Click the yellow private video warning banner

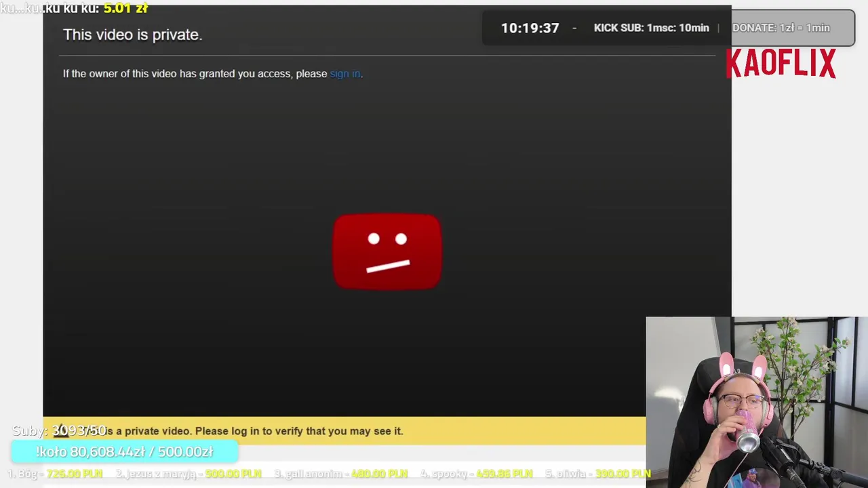point(344,431)
